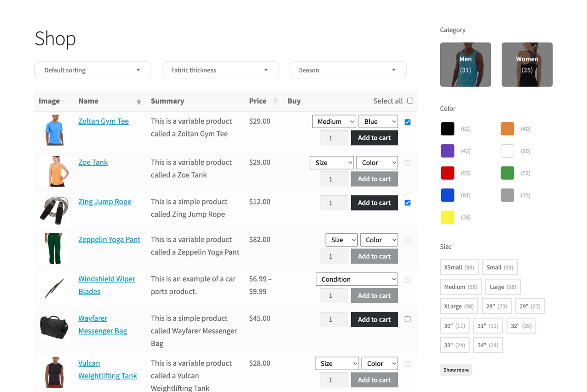Open the Season filter dropdown
587x392 pixels.
(x=347, y=70)
